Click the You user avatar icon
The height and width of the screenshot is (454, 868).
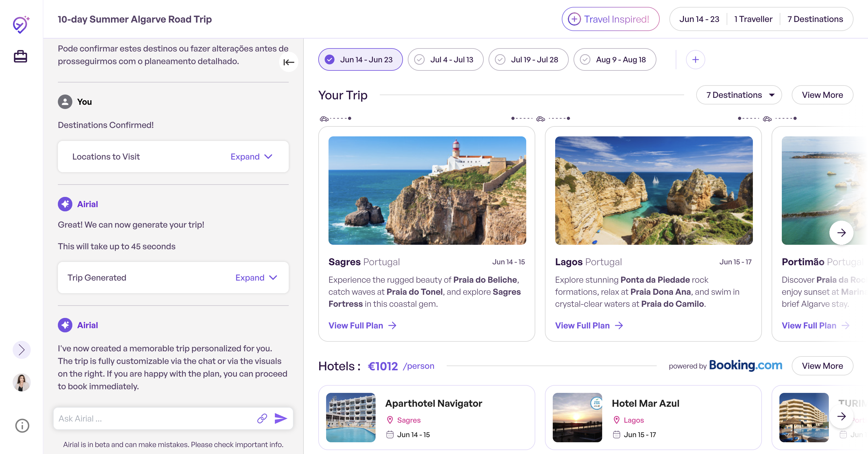click(x=65, y=102)
